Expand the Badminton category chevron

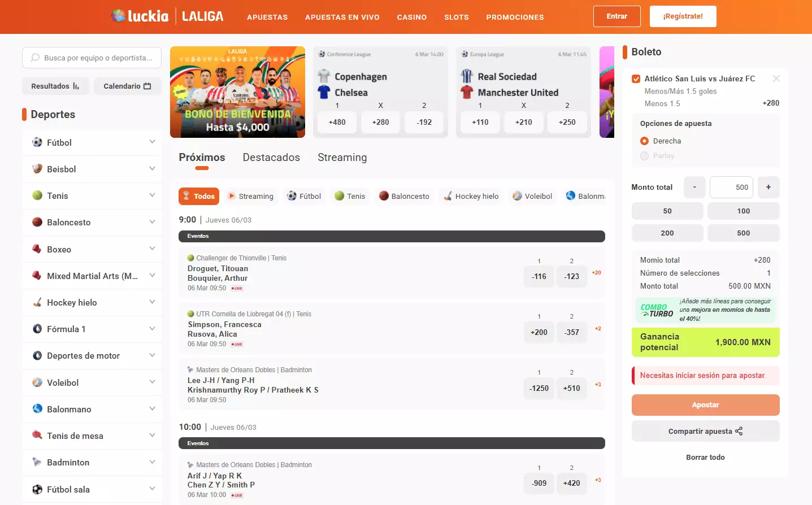(152, 462)
